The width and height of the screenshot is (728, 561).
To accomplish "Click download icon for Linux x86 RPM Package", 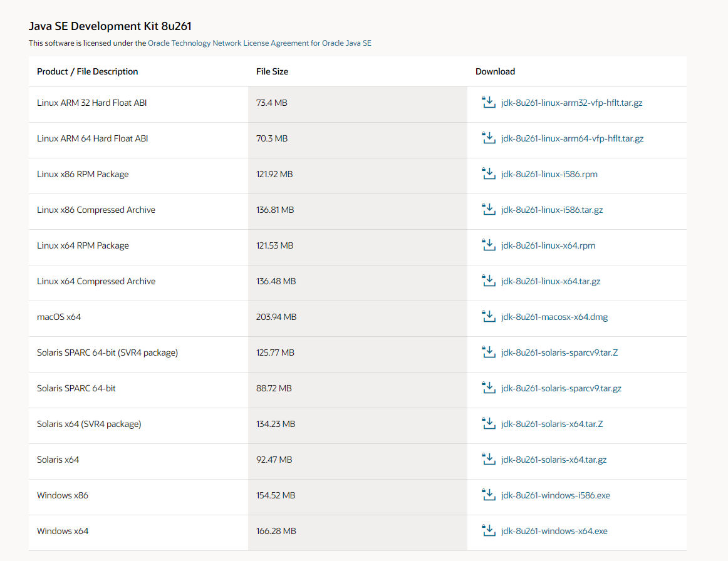I will [x=489, y=173].
